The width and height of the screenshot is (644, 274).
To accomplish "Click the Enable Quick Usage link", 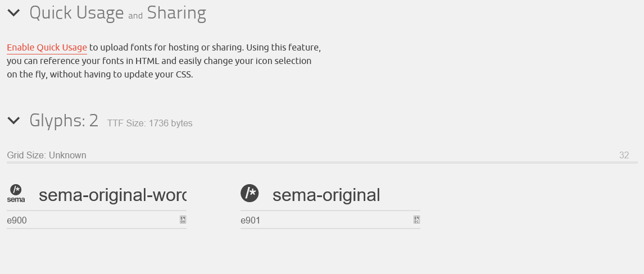I will pos(47,48).
